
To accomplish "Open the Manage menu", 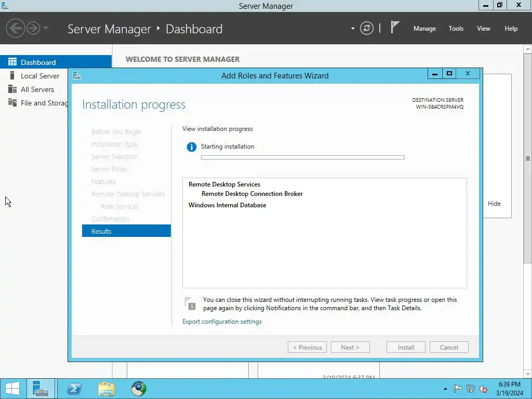I will (424, 29).
